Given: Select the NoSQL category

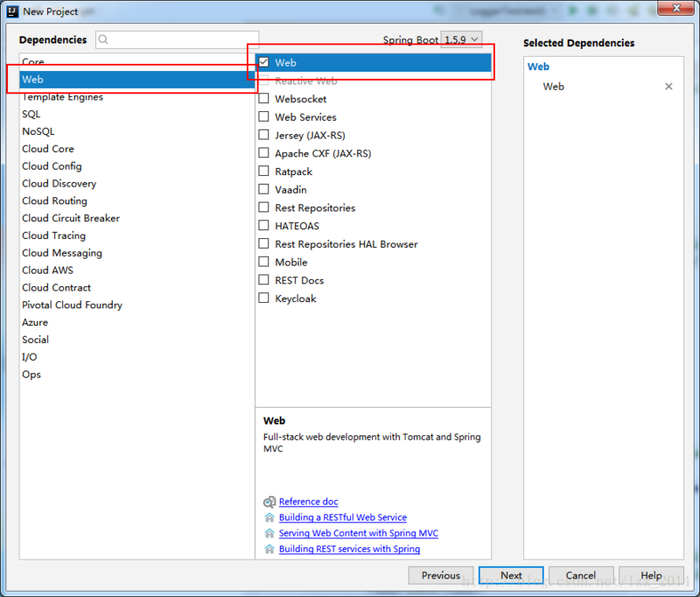Looking at the screenshot, I should click(x=136, y=131).
